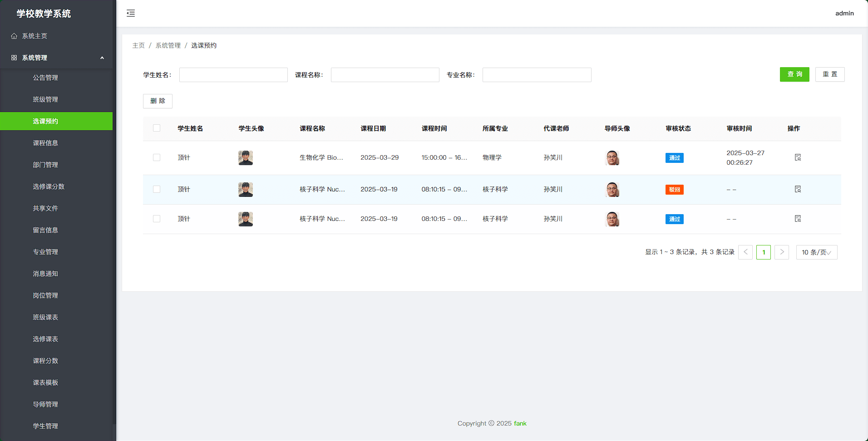Open the admin user menu
868x441 pixels.
(x=844, y=13)
